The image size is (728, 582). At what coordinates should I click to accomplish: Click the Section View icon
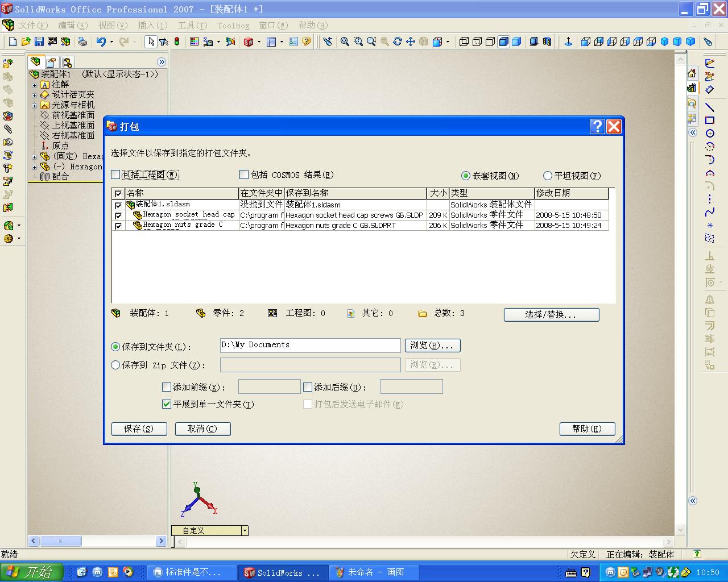click(x=547, y=41)
